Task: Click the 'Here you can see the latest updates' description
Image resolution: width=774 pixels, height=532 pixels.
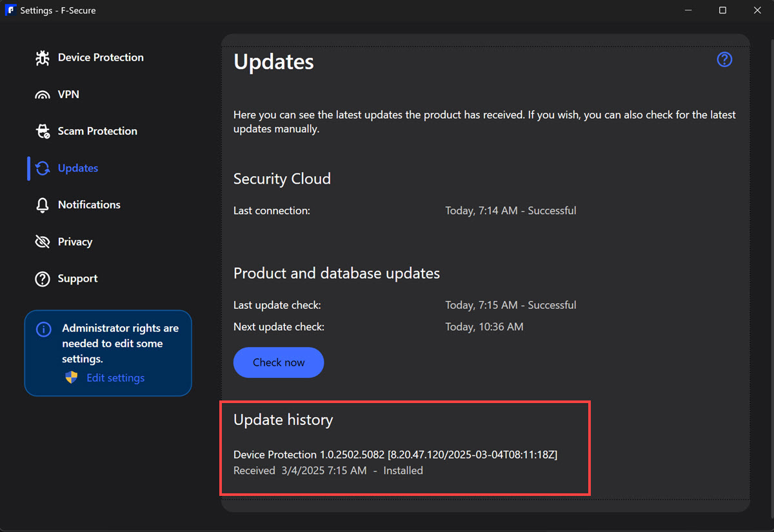Action: (484, 122)
